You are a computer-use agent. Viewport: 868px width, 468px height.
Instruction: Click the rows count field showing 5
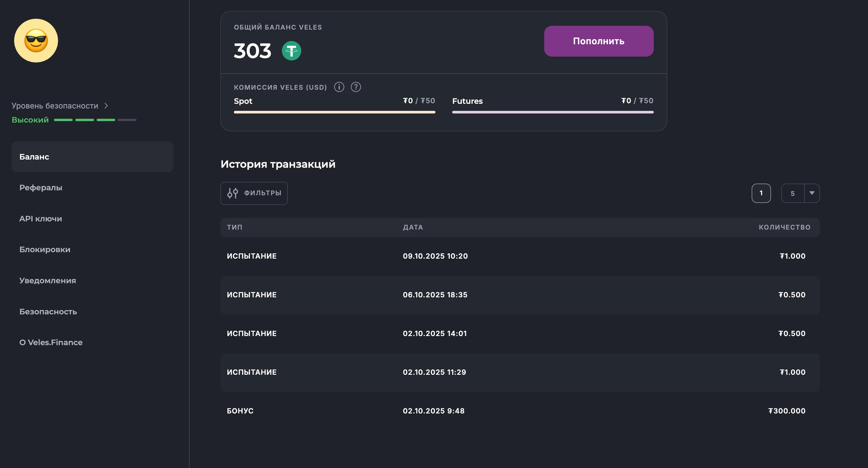(792, 193)
